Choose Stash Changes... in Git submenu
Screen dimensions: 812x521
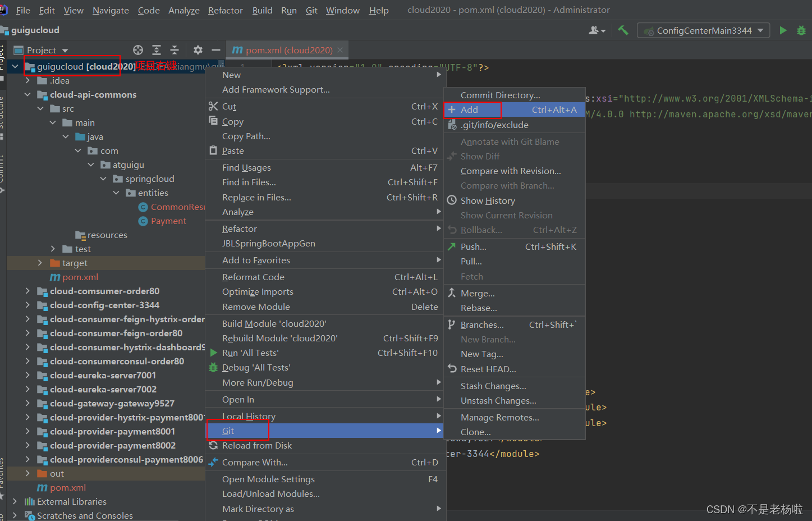515,386
